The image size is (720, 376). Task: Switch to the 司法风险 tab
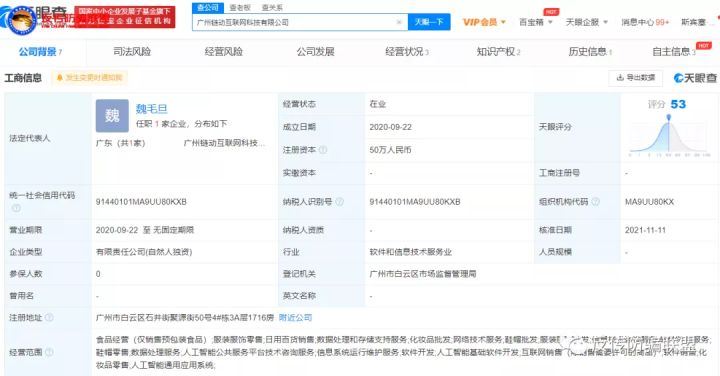[132, 51]
